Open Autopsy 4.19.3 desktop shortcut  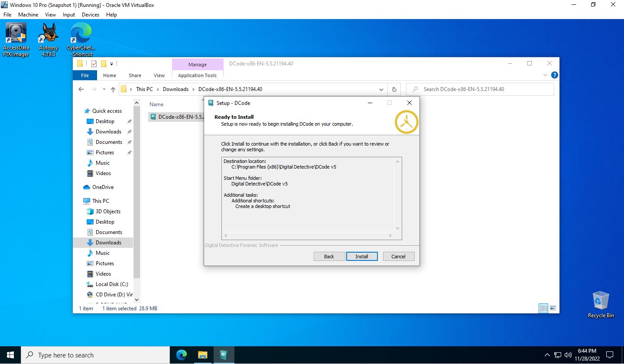coord(49,40)
